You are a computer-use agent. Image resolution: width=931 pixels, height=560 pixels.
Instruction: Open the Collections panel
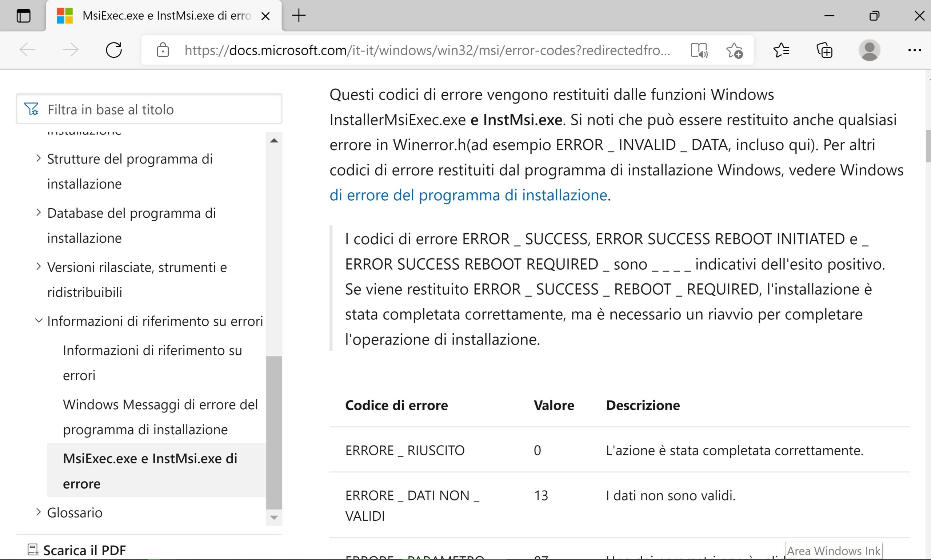click(x=824, y=50)
